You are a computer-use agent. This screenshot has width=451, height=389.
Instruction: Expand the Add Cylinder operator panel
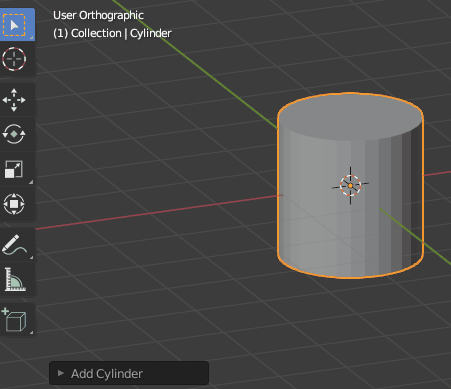61,373
